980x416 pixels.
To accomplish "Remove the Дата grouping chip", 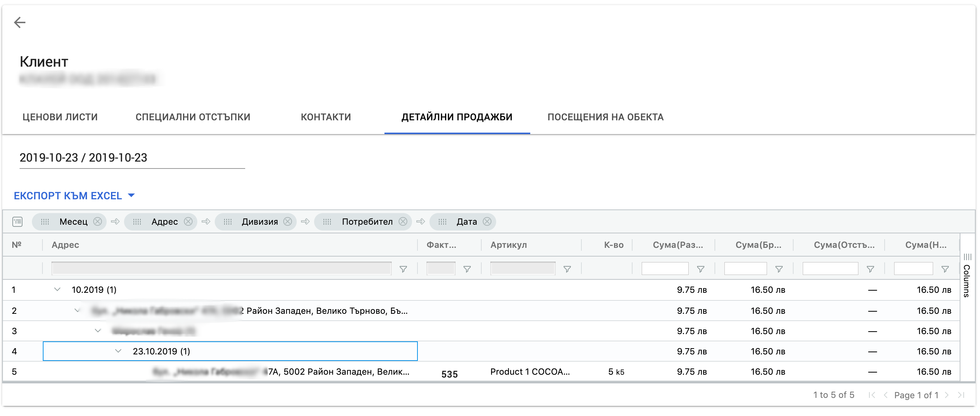I will [487, 221].
